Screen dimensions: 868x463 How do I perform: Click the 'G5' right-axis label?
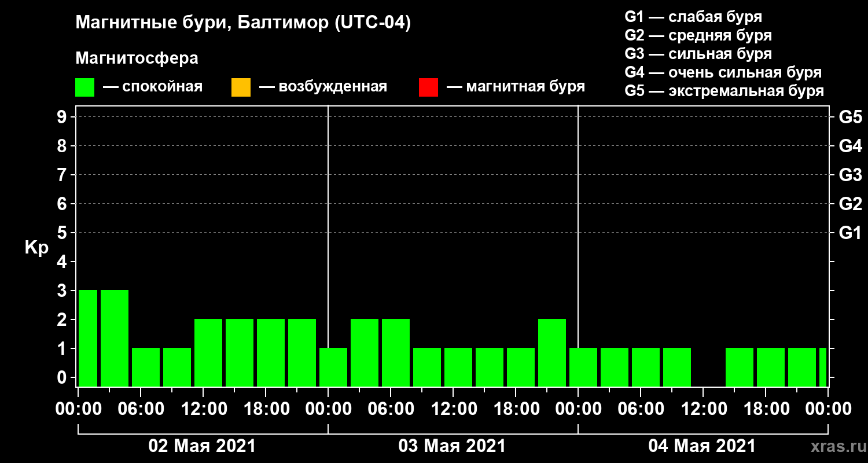pos(850,117)
